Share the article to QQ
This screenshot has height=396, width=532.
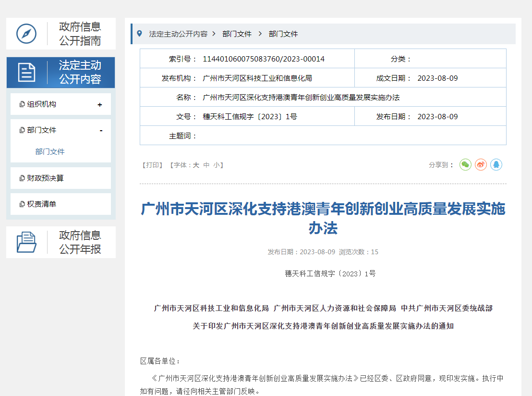coord(496,165)
